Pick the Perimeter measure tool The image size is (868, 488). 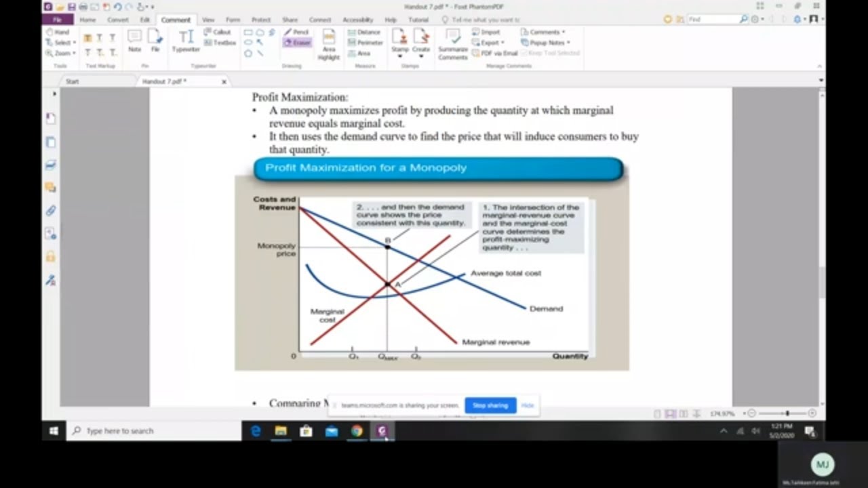point(366,42)
